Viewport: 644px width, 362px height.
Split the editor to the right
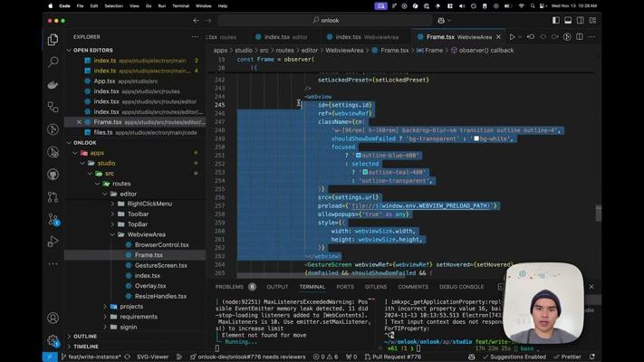click(580, 37)
